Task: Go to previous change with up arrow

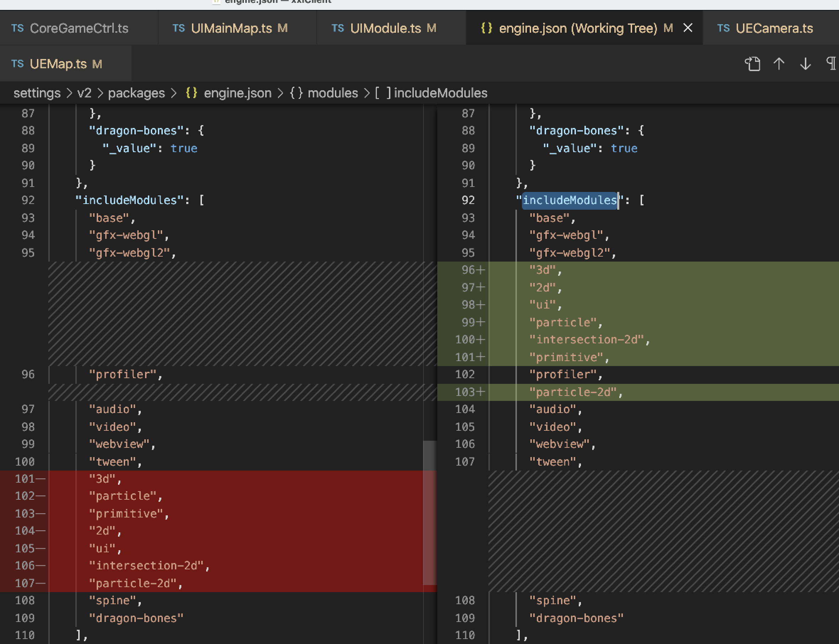Action: 779,64
